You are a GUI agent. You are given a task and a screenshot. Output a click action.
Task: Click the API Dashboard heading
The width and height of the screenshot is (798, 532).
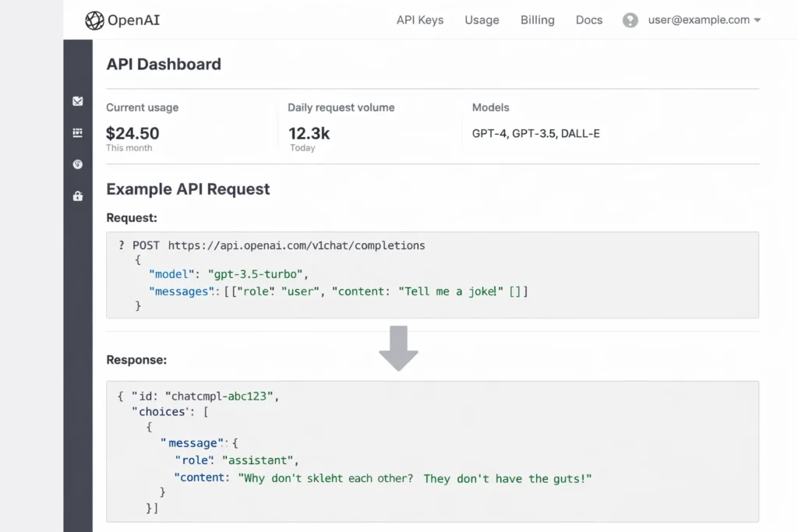tap(164, 64)
